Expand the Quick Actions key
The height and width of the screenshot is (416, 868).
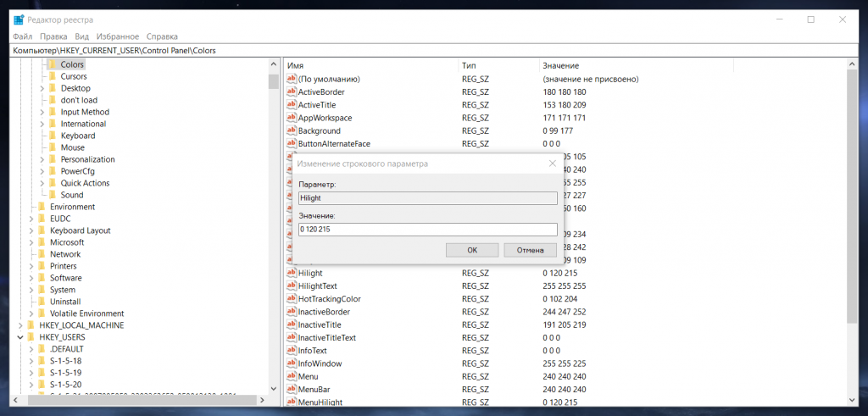pyautogui.click(x=42, y=183)
